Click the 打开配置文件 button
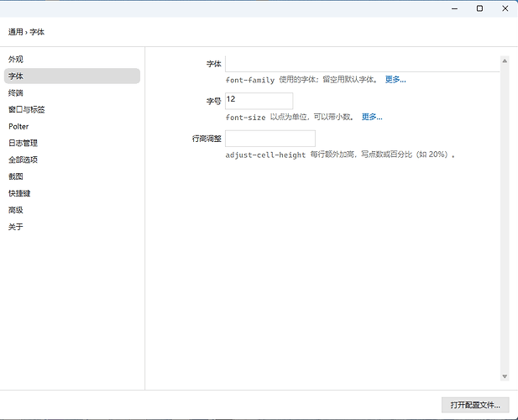This screenshot has height=420, width=518. pos(475,405)
